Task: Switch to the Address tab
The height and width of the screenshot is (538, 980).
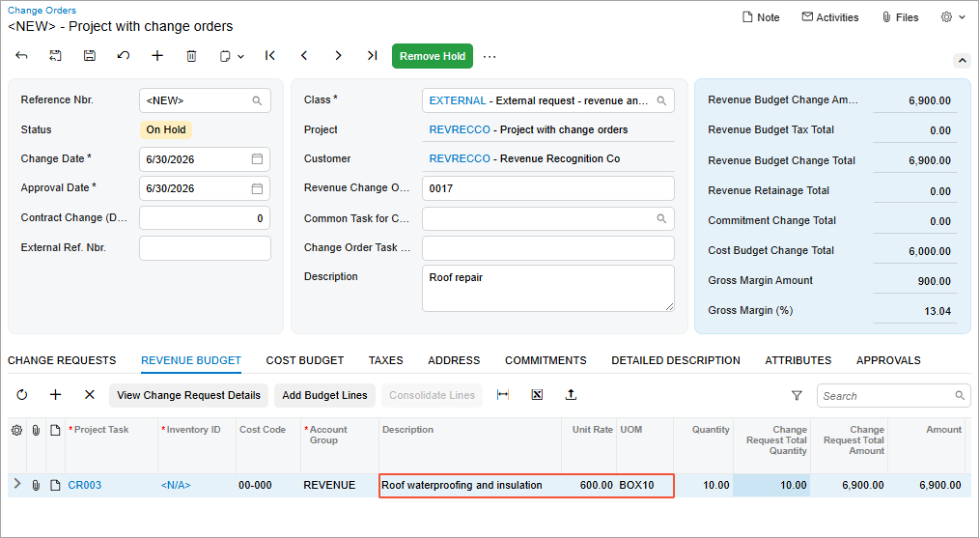Action: [454, 360]
